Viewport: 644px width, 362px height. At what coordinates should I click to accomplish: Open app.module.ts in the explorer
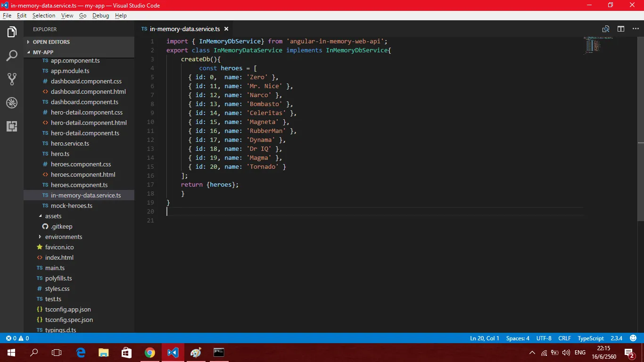(70, 71)
